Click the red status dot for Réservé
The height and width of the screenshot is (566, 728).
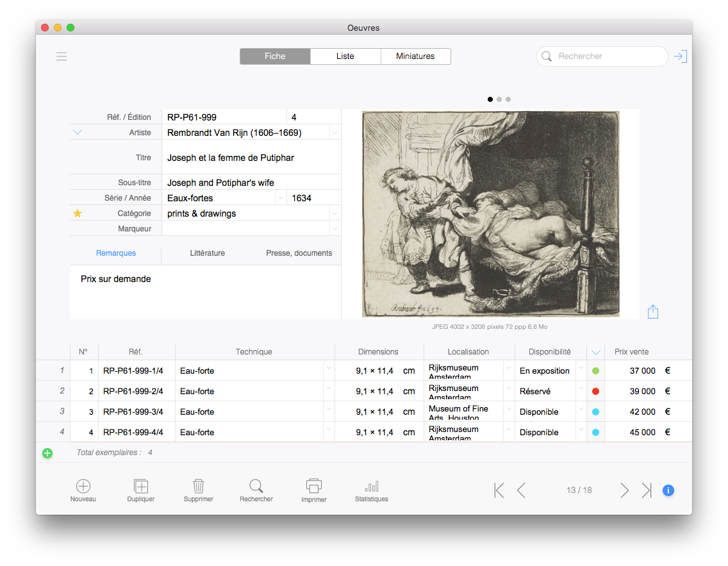(x=595, y=391)
